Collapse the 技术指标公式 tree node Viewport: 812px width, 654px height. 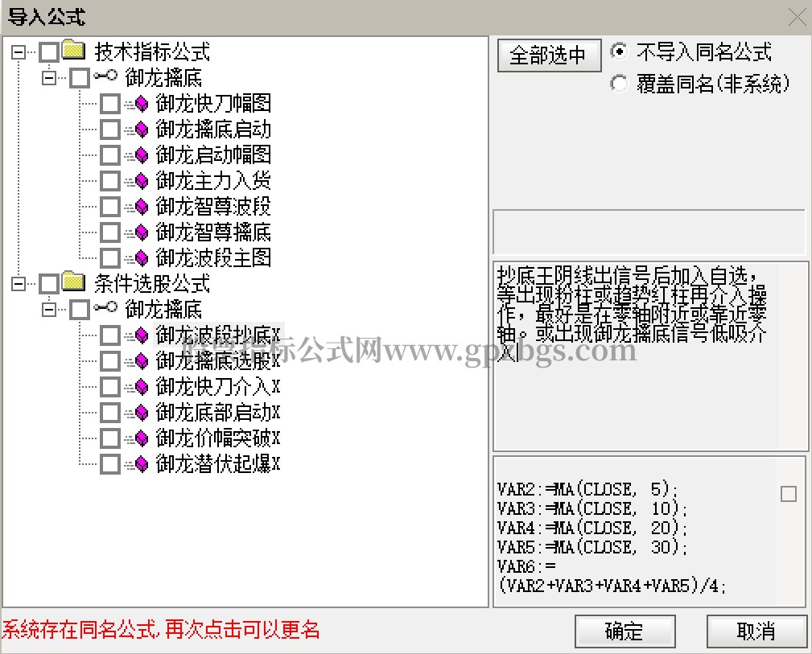pyautogui.click(x=19, y=51)
